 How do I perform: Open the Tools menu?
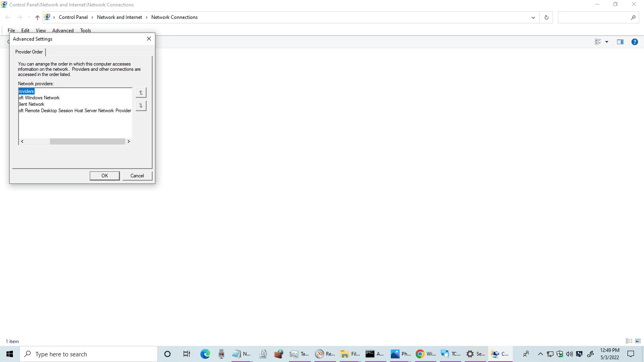pos(85,31)
